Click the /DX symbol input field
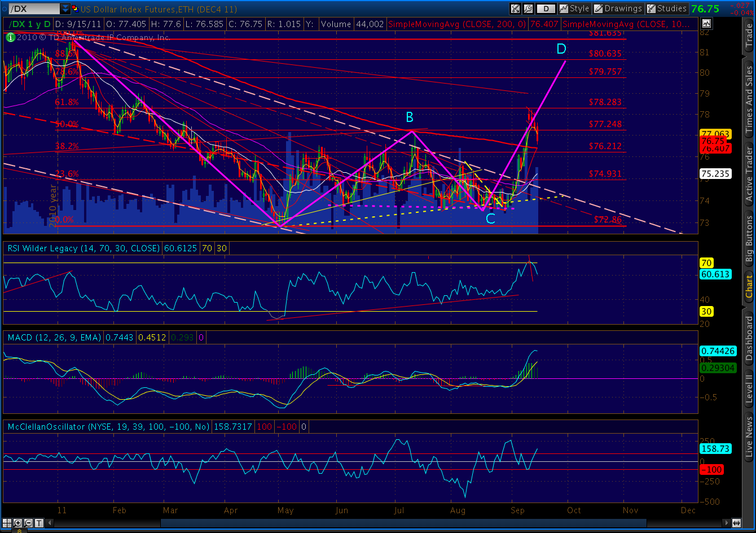756x533 pixels. tap(34, 9)
